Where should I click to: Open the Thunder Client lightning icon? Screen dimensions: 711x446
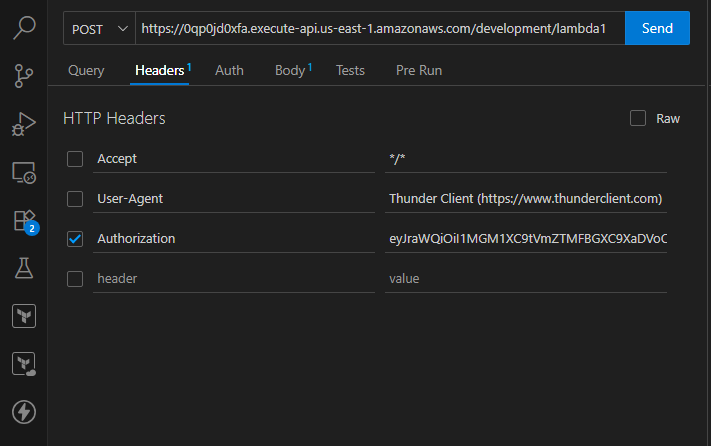pos(24,412)
